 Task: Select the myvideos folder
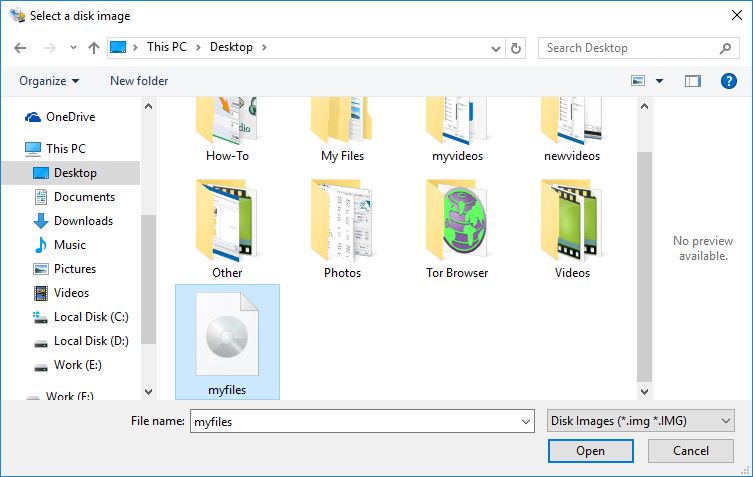point(457,130)
